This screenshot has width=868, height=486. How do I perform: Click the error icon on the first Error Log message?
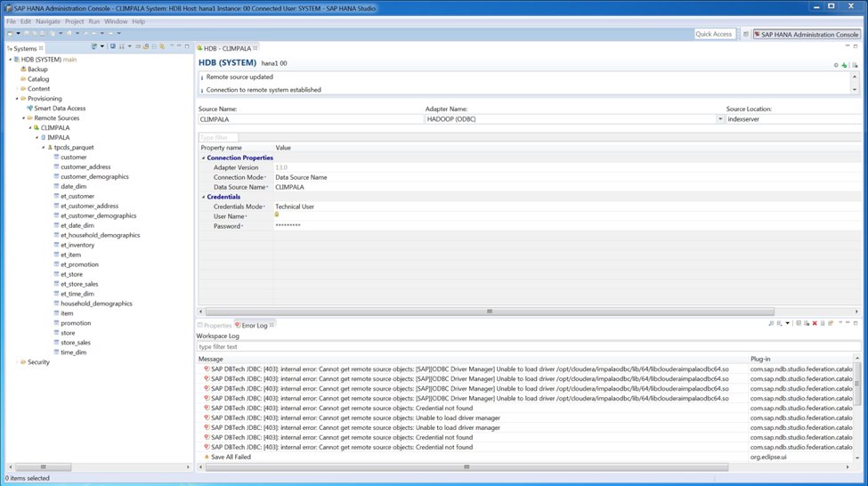click(207, 369)
